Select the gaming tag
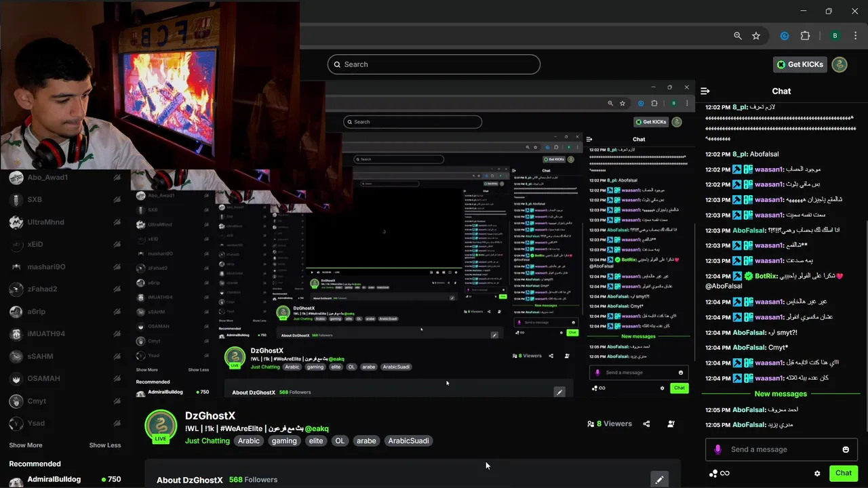 coord(284,441)
